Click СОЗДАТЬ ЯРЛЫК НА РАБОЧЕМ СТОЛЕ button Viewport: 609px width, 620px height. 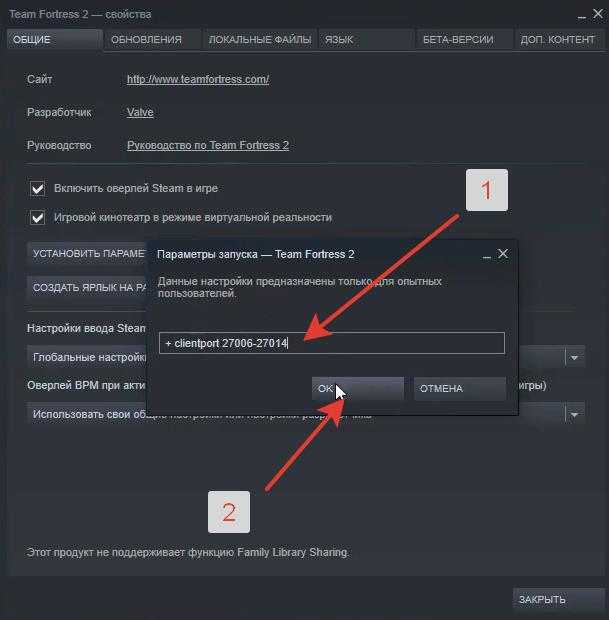tap(87, 287)
